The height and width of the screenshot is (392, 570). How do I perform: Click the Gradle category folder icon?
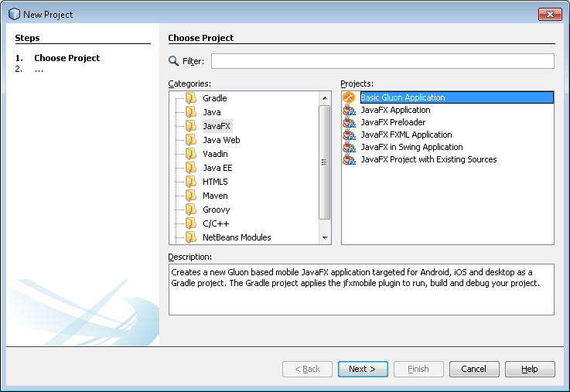[191, 98]
